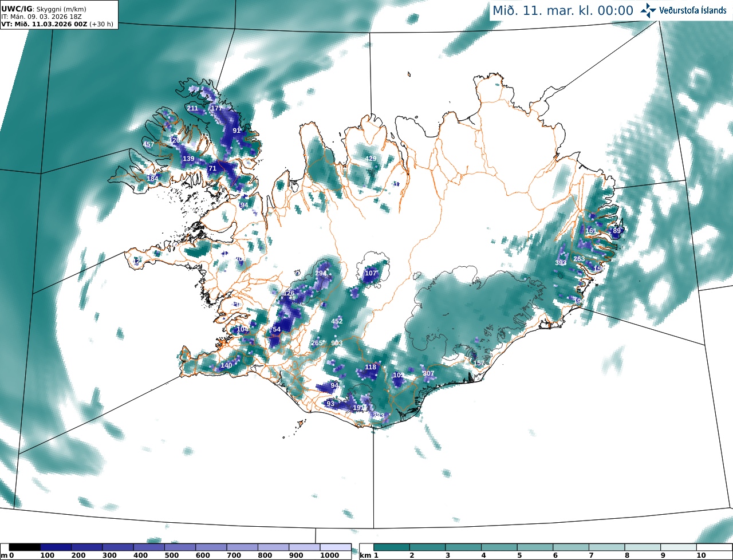
Task: Click the 'IT: Mán. 09. 03. 2026 18Z' line
Action: (41, 17)
